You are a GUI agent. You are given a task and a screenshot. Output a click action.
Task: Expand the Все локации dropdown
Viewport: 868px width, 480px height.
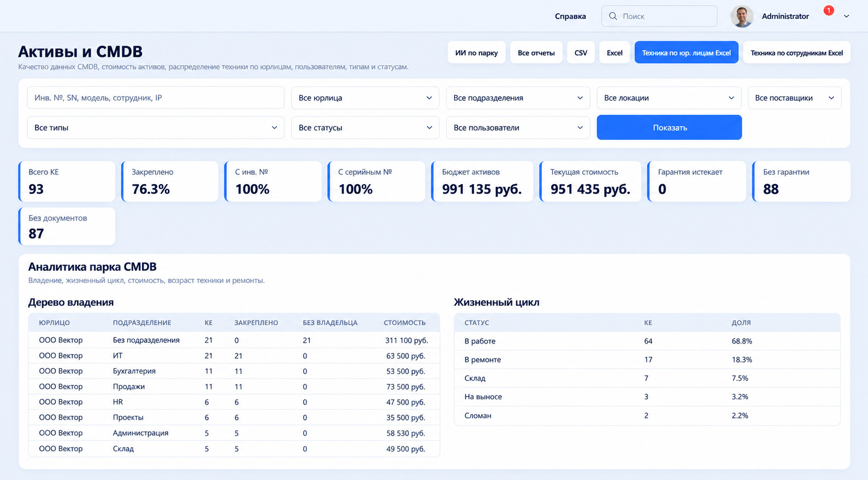tap(669, 98)
